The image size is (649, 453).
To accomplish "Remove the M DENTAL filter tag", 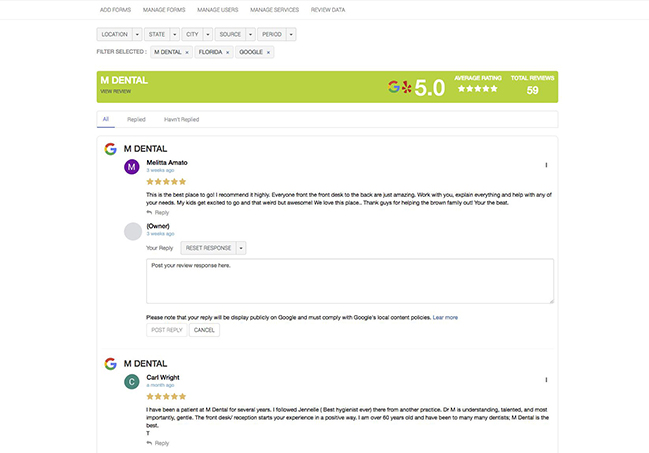I will point(187,52).
